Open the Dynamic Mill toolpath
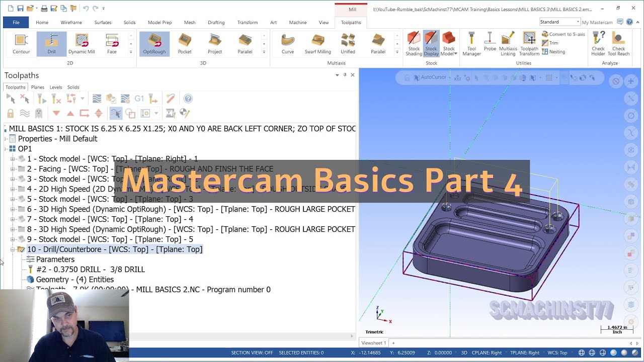 coord(82,44)
